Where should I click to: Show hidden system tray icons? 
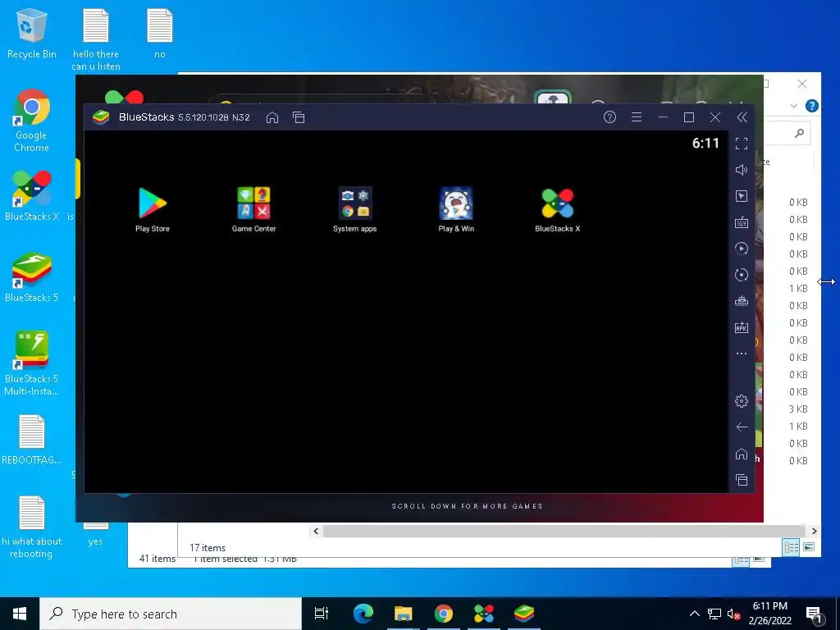[694, 614]
